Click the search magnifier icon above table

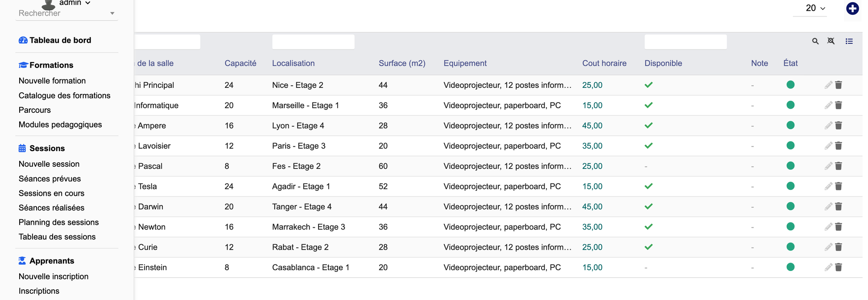(x=815, y=41)
